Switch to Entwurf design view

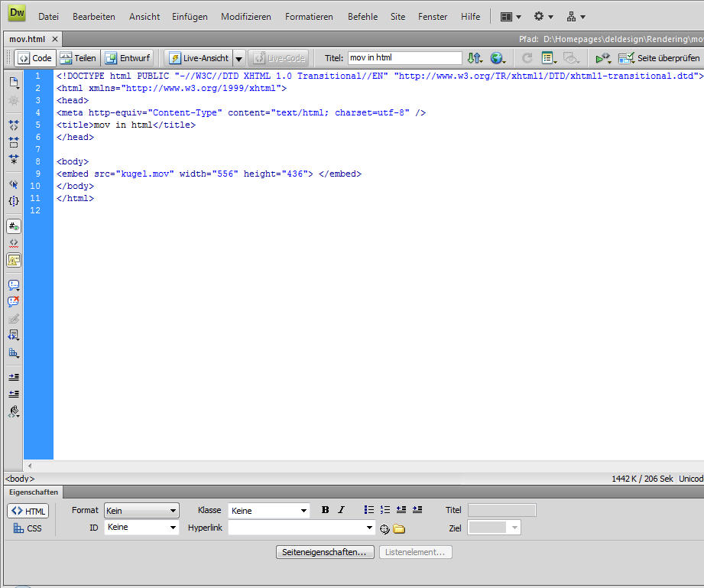click(x=128, y=58)
